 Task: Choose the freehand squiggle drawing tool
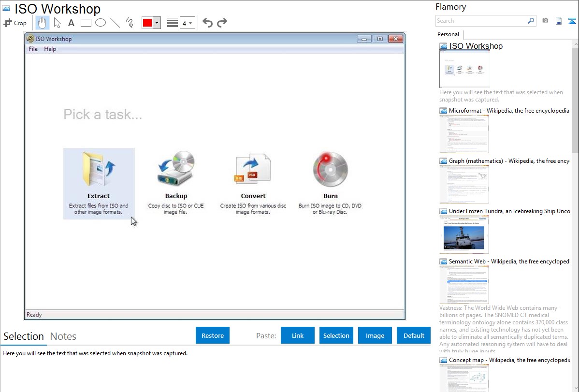(130, 23)
